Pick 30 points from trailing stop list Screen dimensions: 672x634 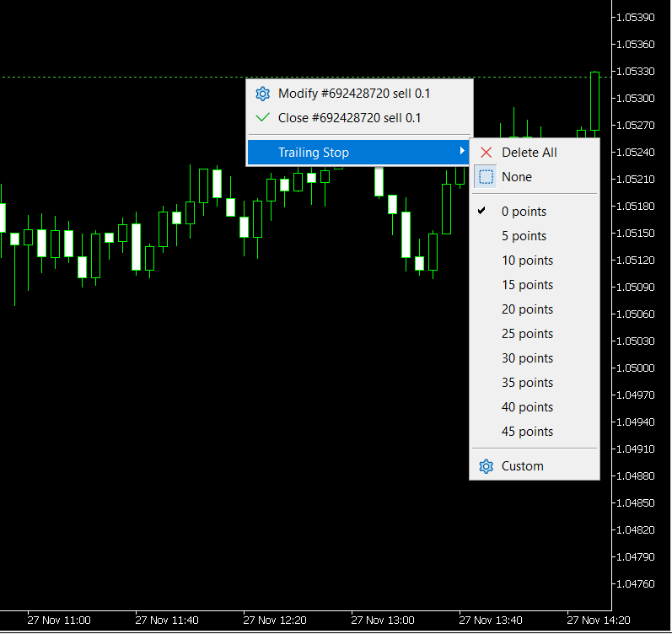pos(527,358)
